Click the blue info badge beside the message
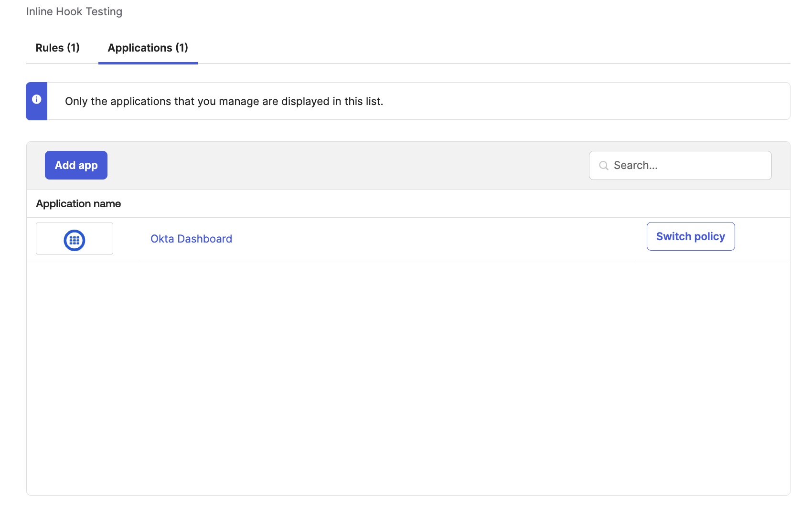This screenshot has width=812, height=508. point(36,99)
